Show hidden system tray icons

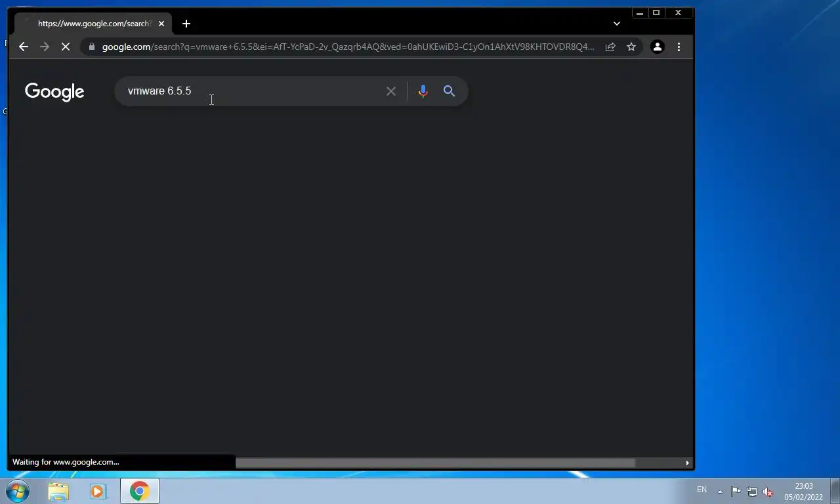[x=720, y=491]
